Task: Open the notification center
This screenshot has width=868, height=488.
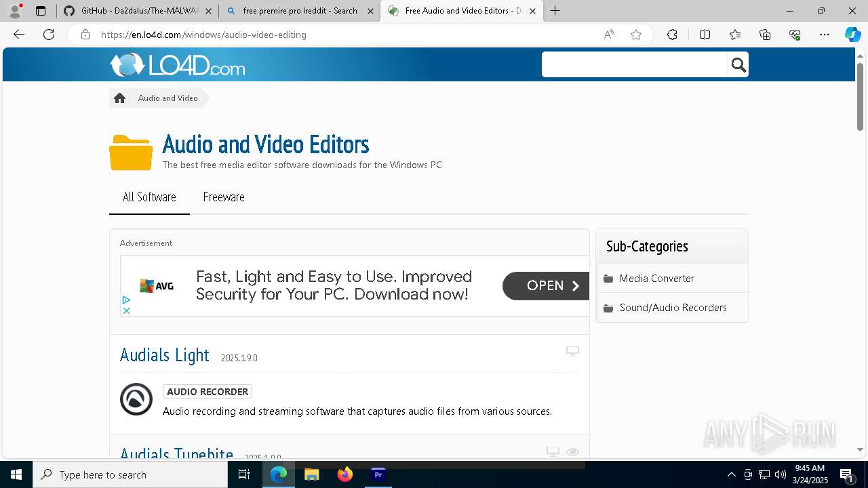Action: click(x=847, y=475)
